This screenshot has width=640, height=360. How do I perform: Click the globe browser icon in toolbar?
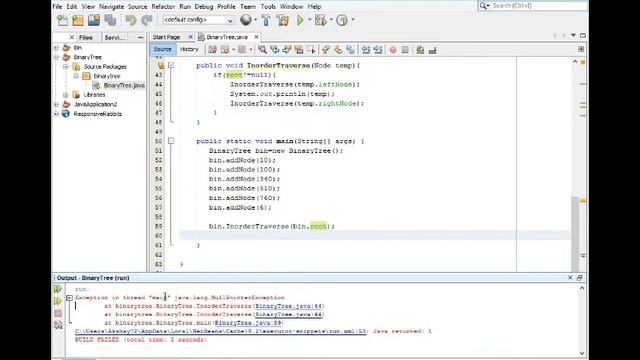[246, 20]
